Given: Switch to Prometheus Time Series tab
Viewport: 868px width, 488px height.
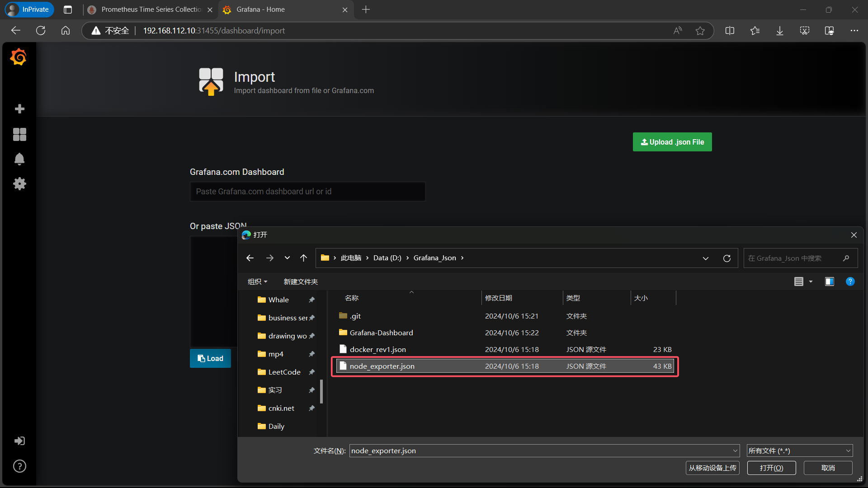Looking at the screenshot, I should click(x=151, y=9).
